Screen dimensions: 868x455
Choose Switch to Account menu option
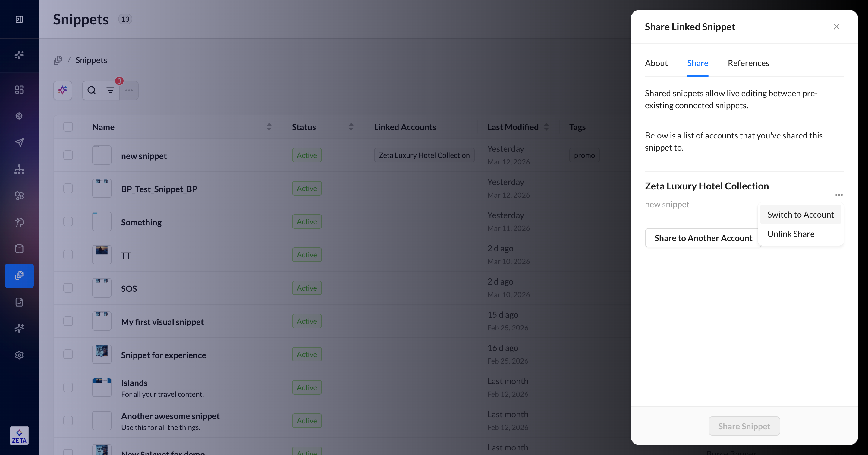[x=800, y=215]
